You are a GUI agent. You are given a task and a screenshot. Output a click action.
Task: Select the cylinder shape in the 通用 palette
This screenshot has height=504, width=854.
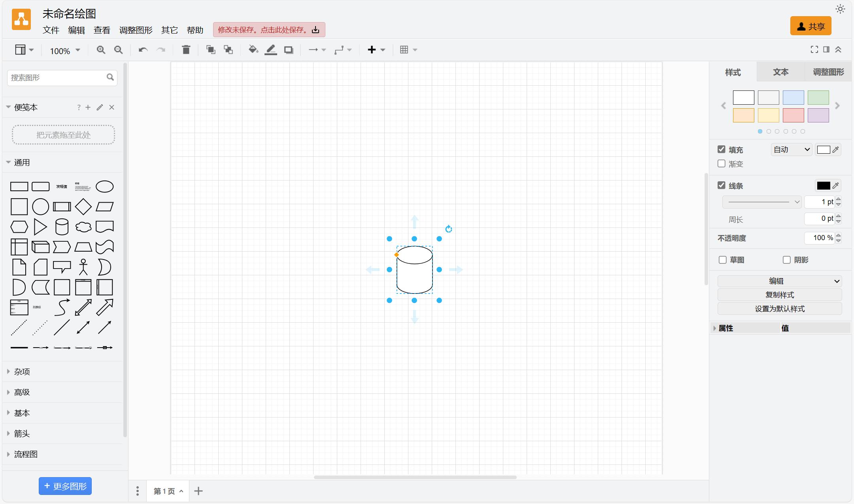[x=62, y=227]
